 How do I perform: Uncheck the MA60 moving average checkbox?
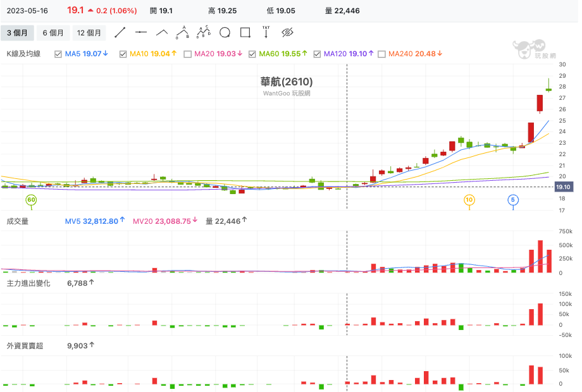[x=252, y=54]
